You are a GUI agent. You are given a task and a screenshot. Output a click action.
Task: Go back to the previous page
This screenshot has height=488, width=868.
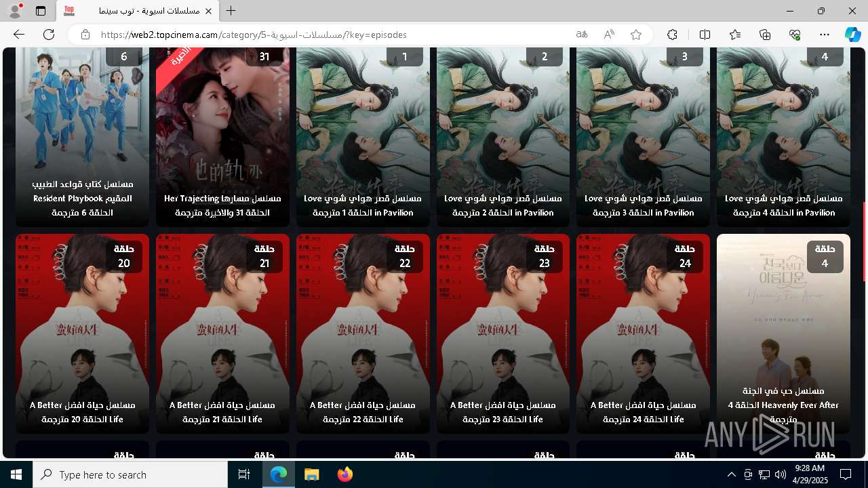click(x=19, y=35)
